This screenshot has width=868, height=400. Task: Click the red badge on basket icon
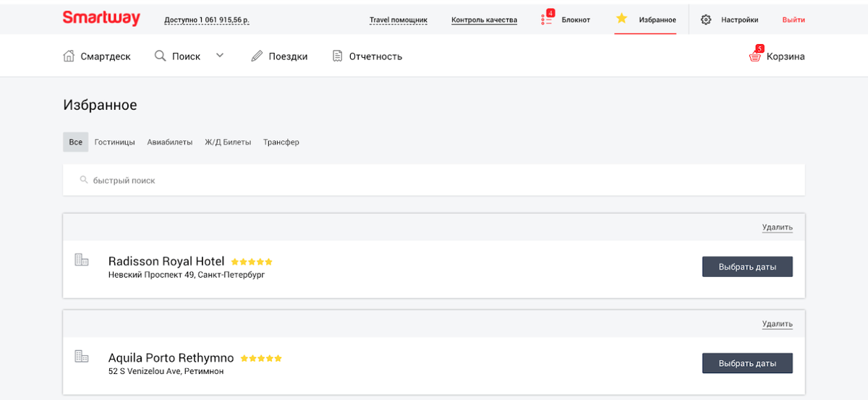[759, 48]
